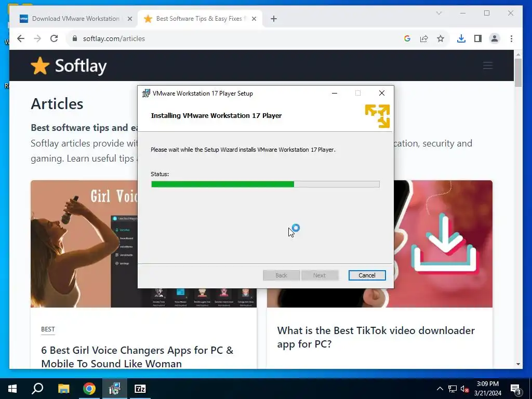Click the page vertical scrollbar thumb
532x399 pixels.
point(518,73)
